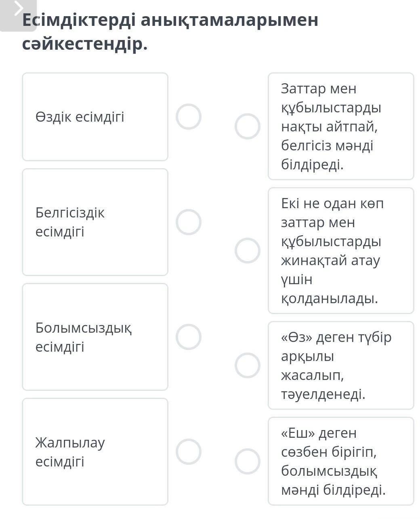This screenshot has width=420, height=519.
Task: Click the 'болымсыздық мәнді білдіреді' definition card
Action: click(x=341, y=461)
